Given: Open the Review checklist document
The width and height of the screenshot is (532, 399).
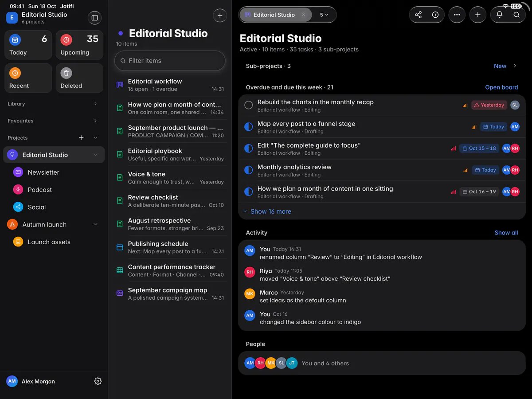Looking at the screenshot, I should [170, 201].
